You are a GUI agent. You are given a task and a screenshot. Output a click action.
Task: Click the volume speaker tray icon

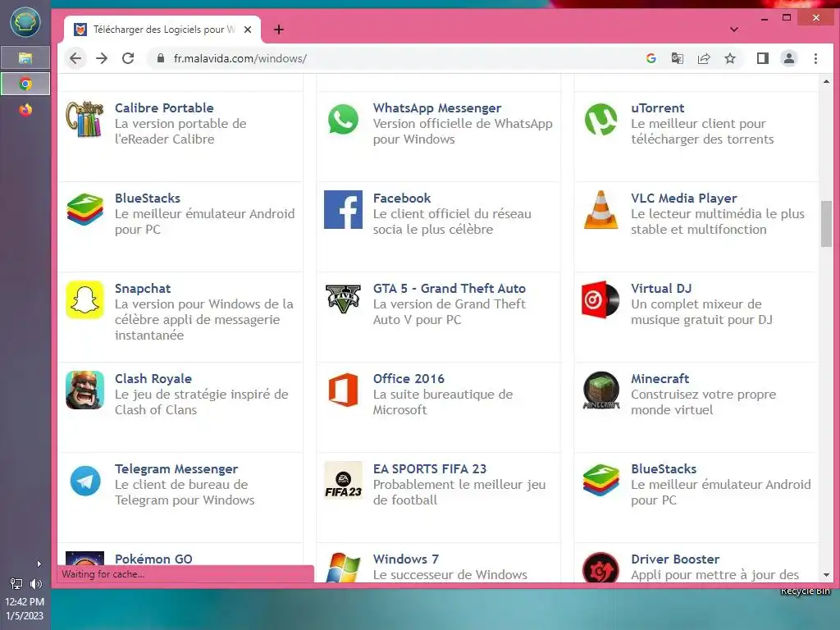pos(35,584)
